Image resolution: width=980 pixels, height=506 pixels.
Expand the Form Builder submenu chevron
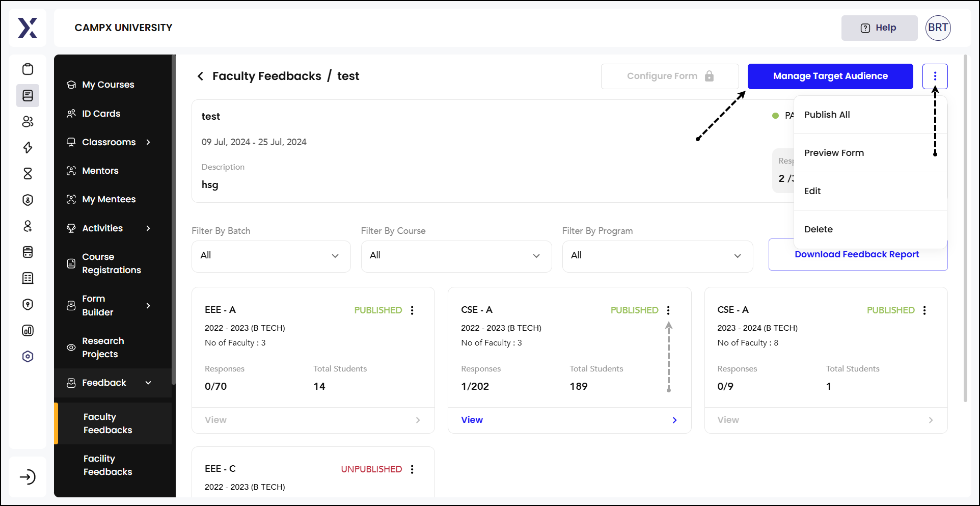(148, 306)
